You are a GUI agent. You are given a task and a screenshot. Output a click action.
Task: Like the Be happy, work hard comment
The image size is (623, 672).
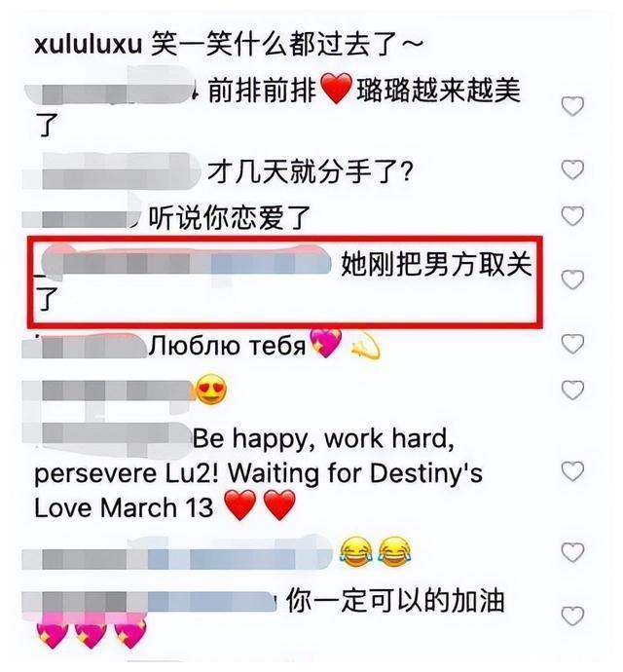point(572,471)
